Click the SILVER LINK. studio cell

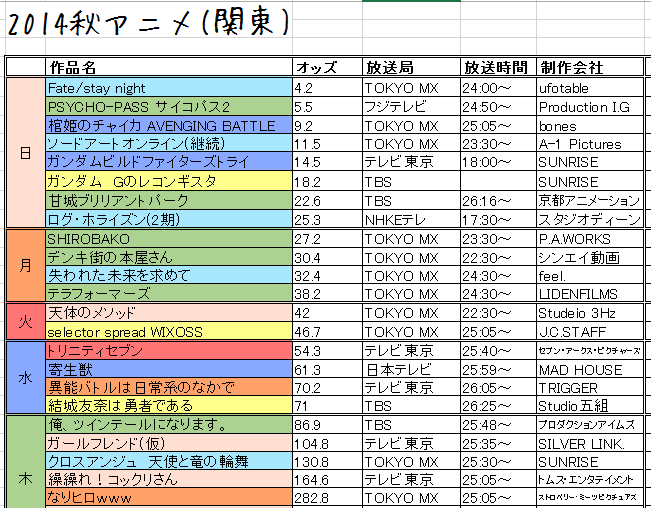tap(590, 443)
